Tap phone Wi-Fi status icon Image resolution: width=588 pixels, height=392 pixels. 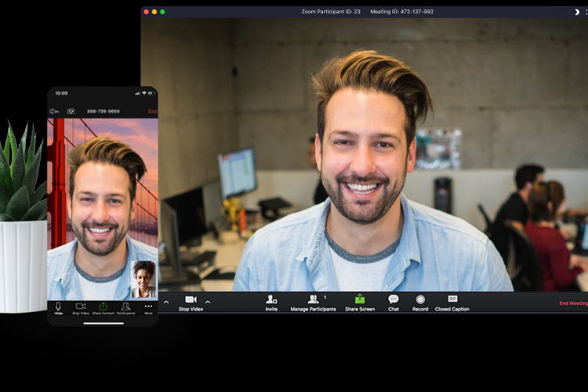point(144,93)
